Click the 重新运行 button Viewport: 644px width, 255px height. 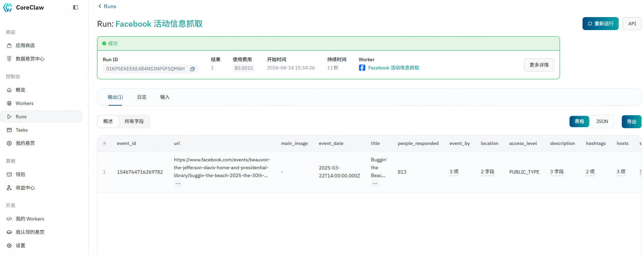[600, 24]
